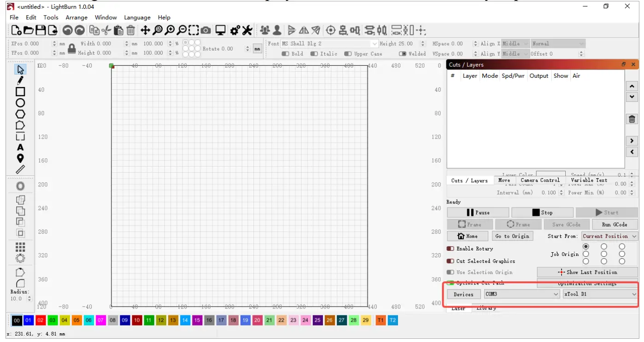Select the Rectangle drawing tool

[20, 92]
